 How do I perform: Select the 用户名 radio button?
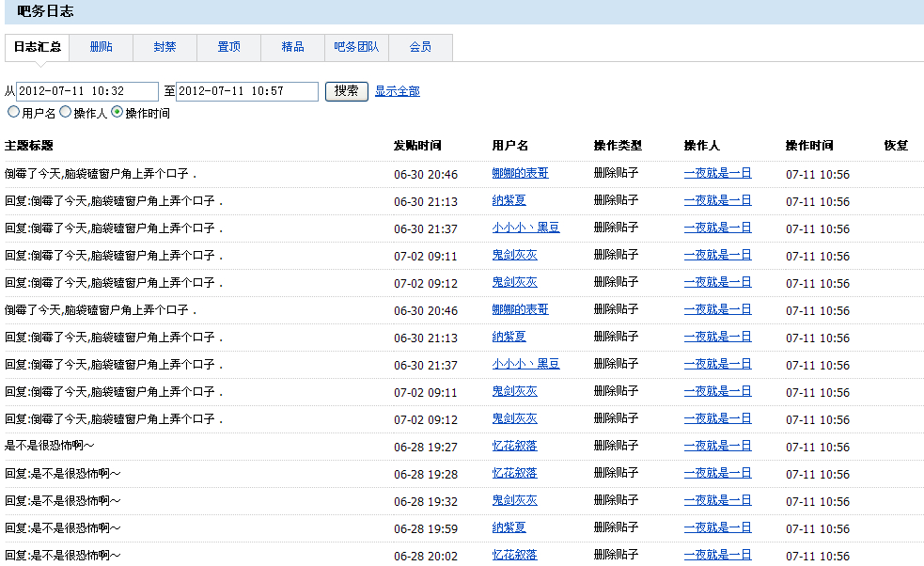(13, 112)
